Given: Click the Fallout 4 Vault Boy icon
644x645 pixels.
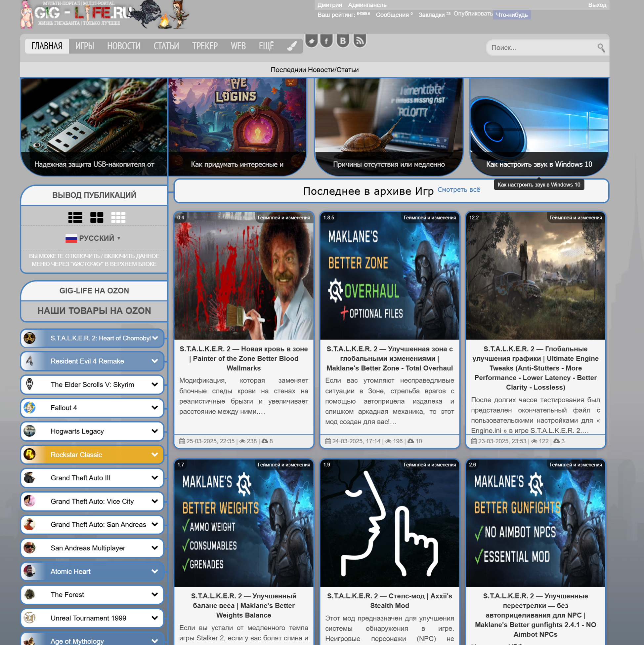Looking at the screenshot, I should [x=30, y=408].
